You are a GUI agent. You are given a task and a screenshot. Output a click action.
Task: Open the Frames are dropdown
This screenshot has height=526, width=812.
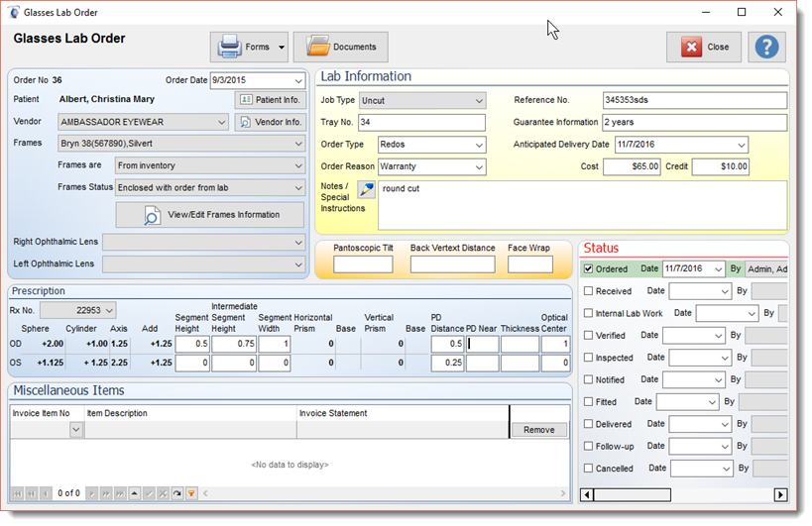(298, 166)
